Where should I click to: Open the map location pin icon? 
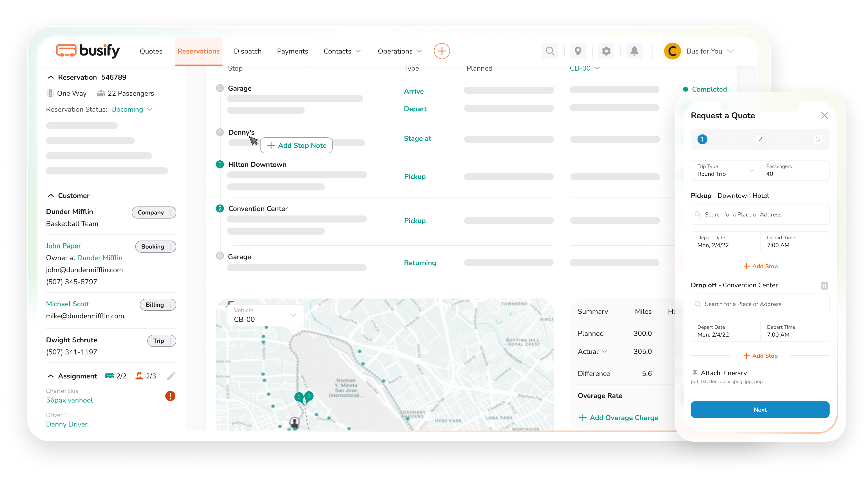tap(578, 51)
